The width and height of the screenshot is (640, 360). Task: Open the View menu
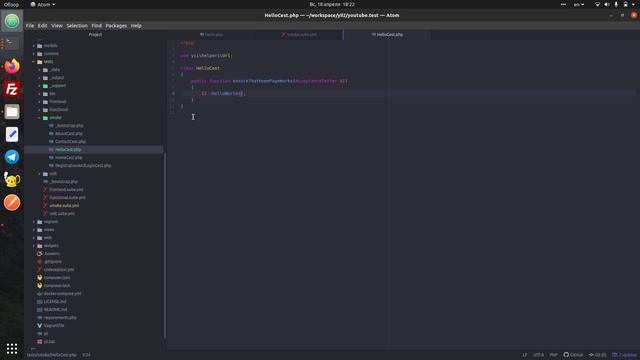click(57, 25)
